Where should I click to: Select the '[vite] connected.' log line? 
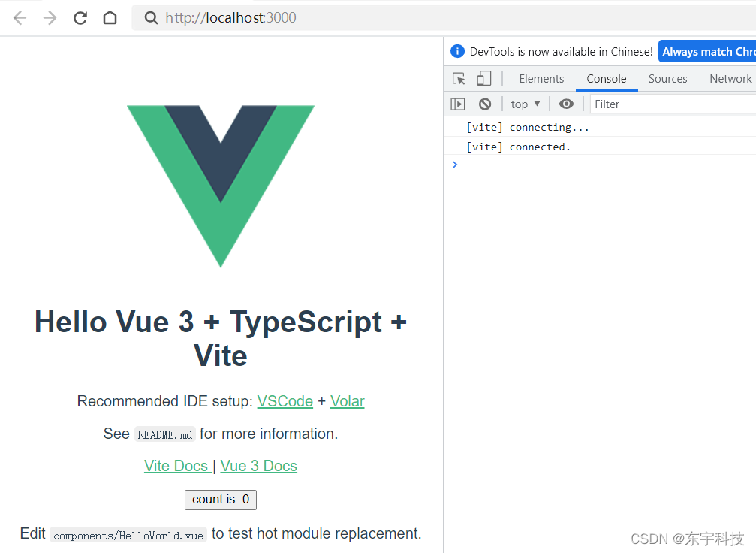point(600,147)
